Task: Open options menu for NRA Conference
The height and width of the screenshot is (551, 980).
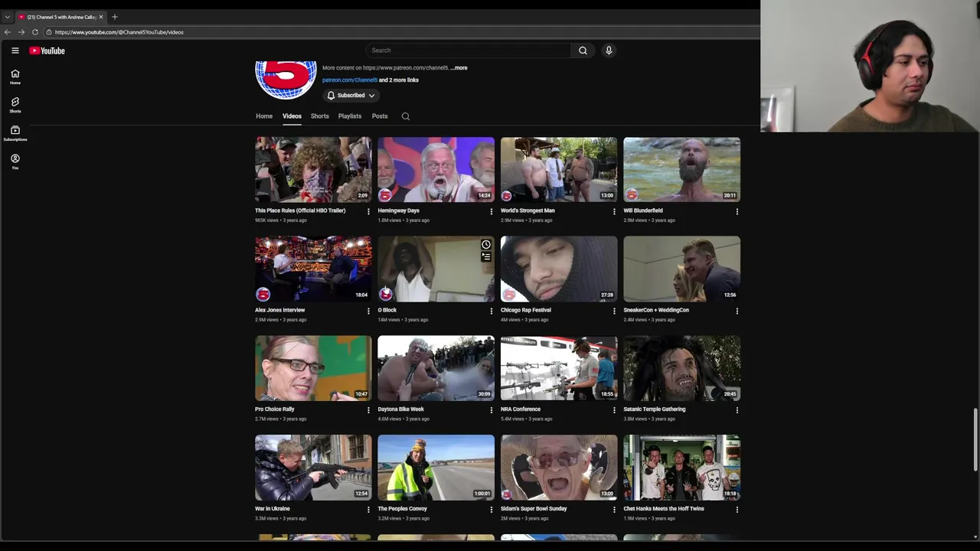Action: (x=614, y=410)
